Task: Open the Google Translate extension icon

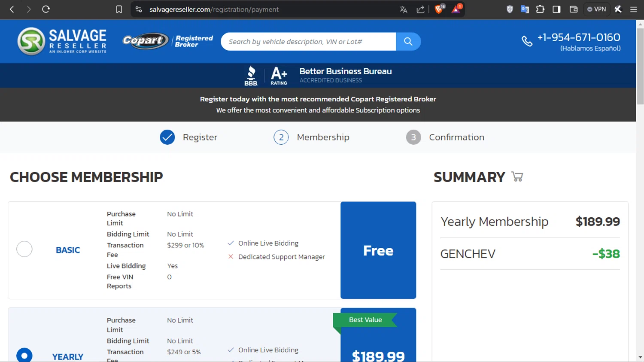Action: tap(525, 9)
